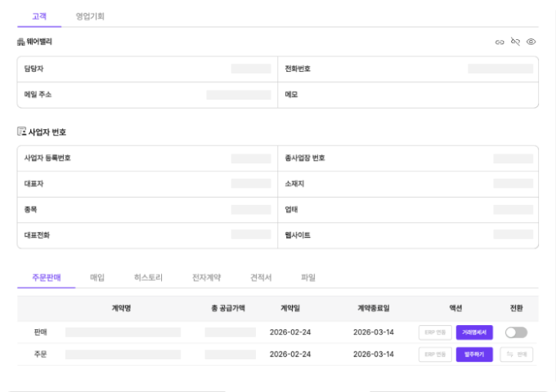Select the 주문판매 tab

tap(45, 278)
